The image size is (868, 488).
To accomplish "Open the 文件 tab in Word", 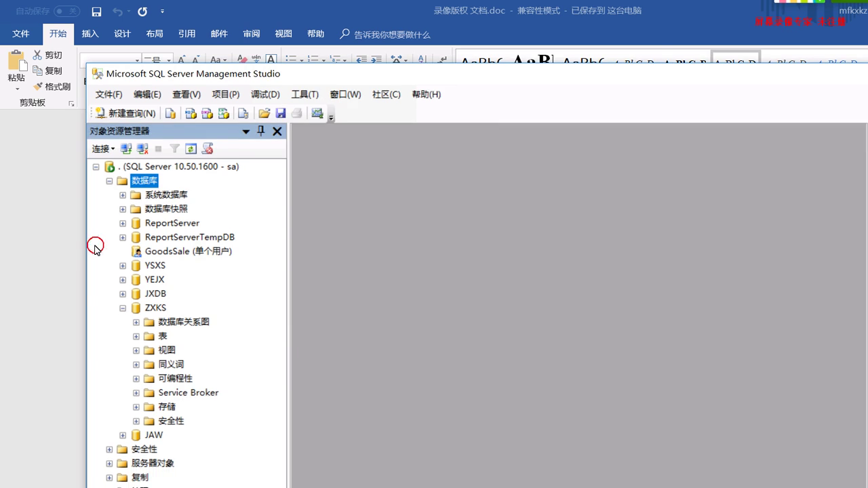I will [21, 34].
